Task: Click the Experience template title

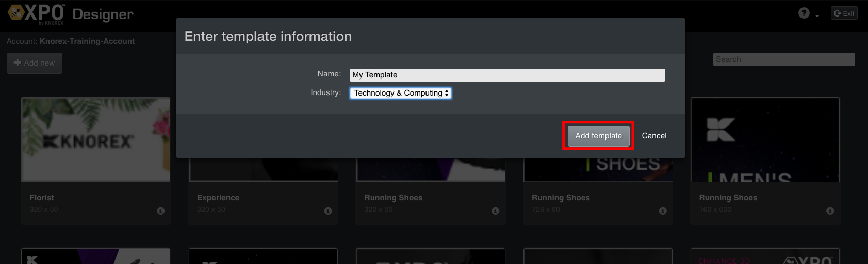Action: (218, 198)
